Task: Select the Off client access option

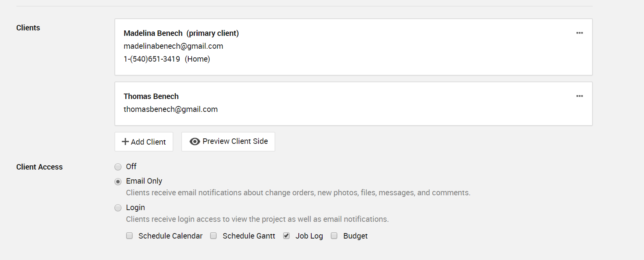Action: click(118, 167)
